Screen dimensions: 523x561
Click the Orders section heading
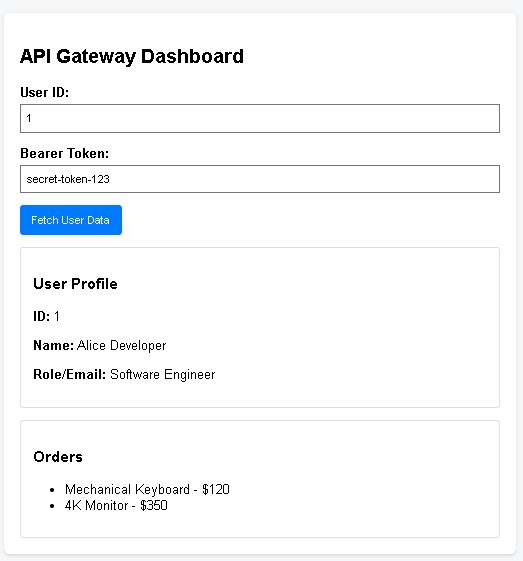pyautogui.click(x=58, y=457)
